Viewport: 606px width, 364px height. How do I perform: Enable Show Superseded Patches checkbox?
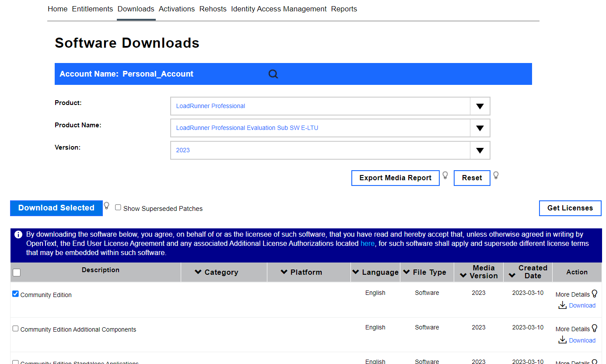118,208
